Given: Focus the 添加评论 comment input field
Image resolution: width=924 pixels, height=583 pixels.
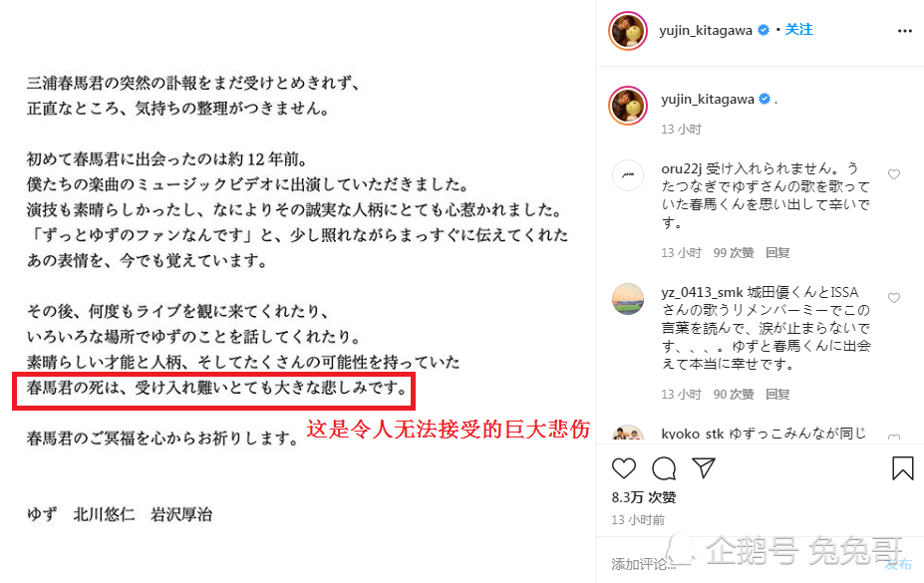Looking at the screenshot, I should (x=746, y=564).
